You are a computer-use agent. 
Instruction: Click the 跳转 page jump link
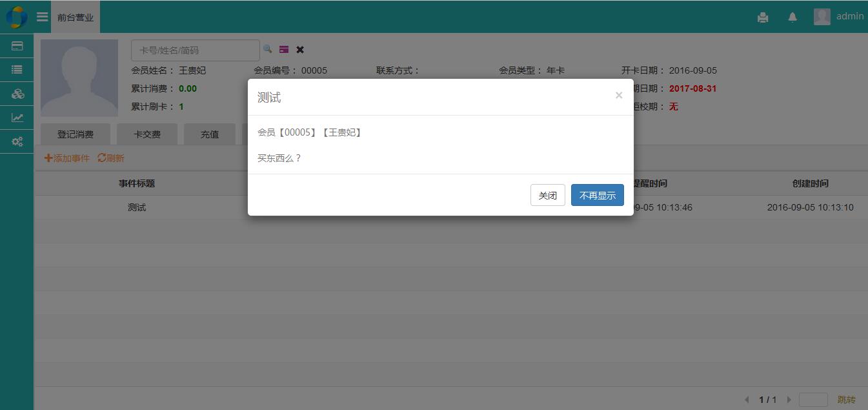coord(846,400)
